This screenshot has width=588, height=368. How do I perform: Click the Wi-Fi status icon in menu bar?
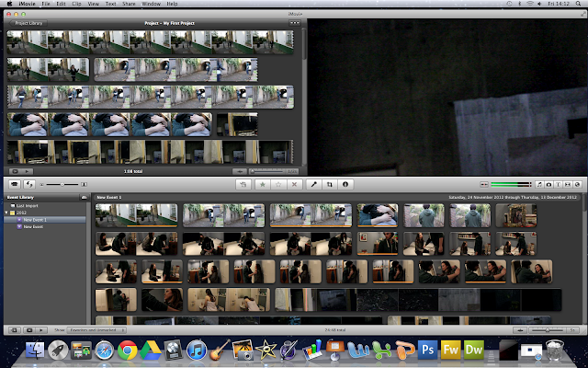click(530, 4)
